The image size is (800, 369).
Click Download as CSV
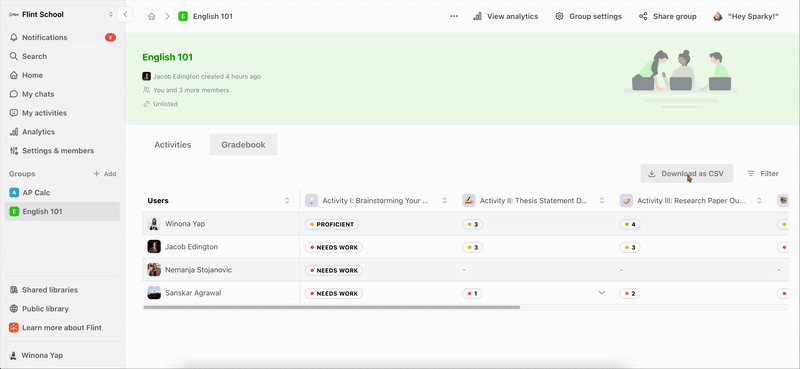tap(687, 174)
